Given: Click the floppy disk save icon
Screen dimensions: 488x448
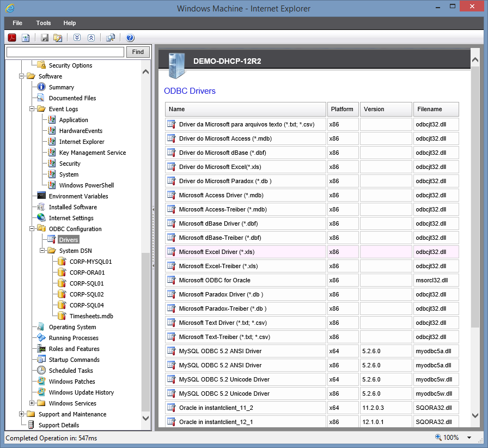Looking at the screenshot, I should (45, 38).
